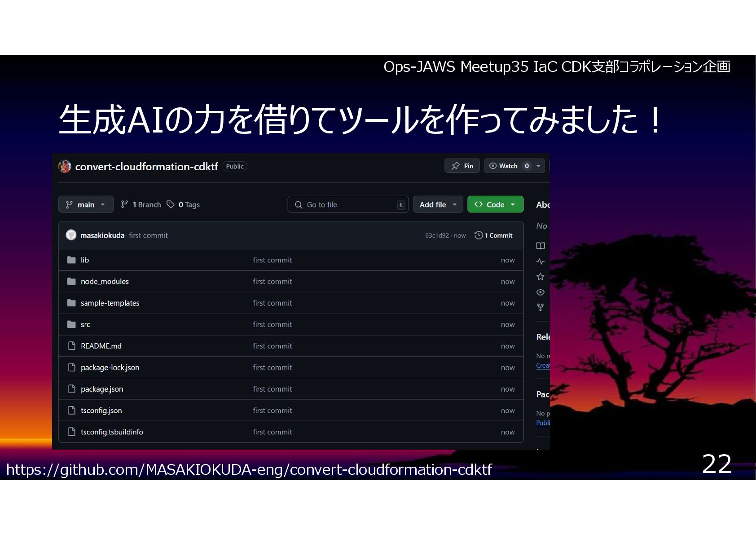Open convert-cloudformation-cdktf repository title
Image resolution: width=756 pixels, height=535 pixels.
146,167
